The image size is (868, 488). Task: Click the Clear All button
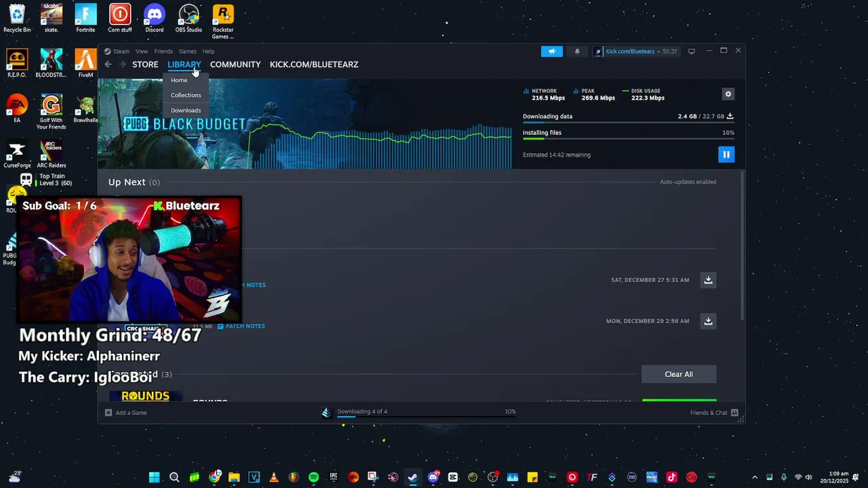[679, 374]
